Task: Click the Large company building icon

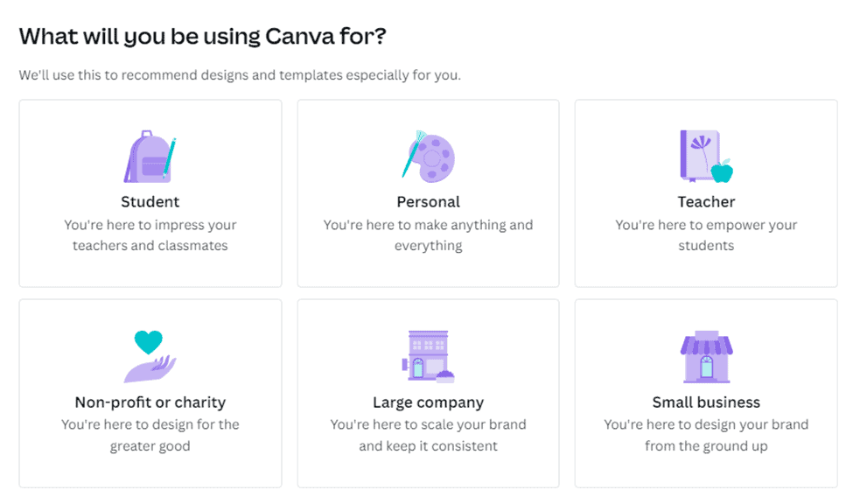Action: coord(428,356)
